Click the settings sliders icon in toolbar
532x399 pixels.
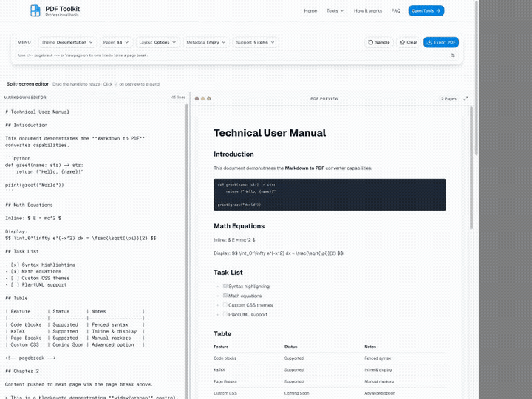pyautogui.click(x=453, y=55)
